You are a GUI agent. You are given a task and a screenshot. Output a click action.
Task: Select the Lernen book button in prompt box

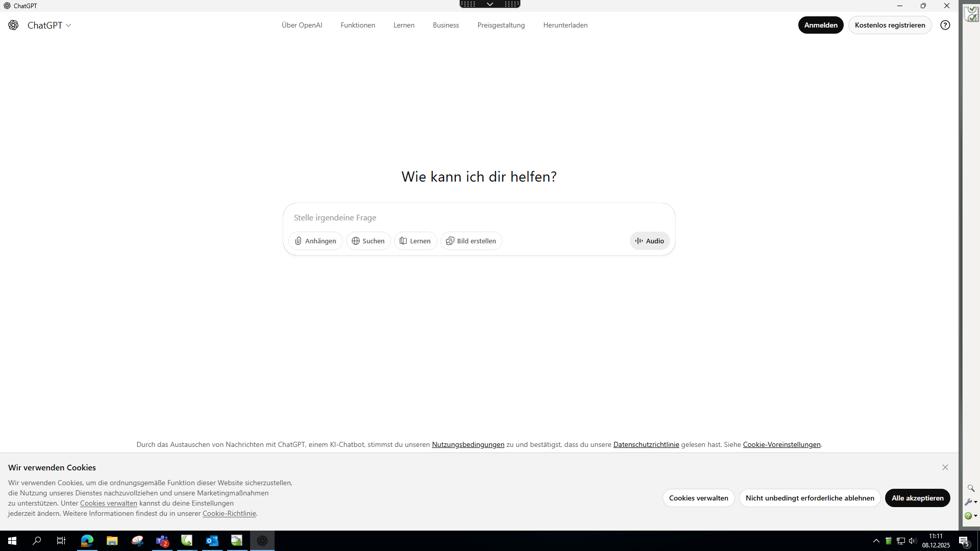(x=415, y=241)
